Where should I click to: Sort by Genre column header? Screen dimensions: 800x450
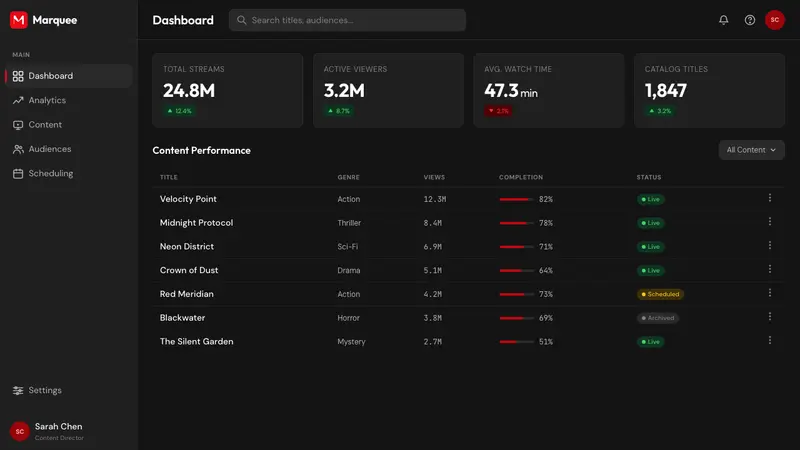coord(348,177)
